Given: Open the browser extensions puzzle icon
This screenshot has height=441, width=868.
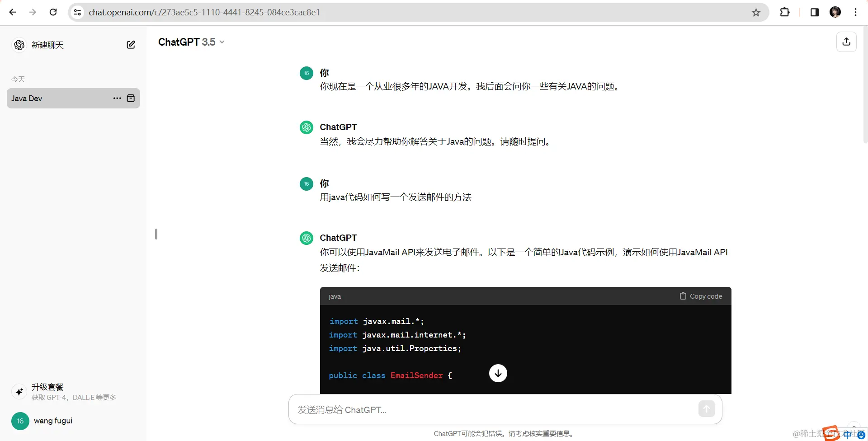Looking at the screenshot, I should point(785,12).
